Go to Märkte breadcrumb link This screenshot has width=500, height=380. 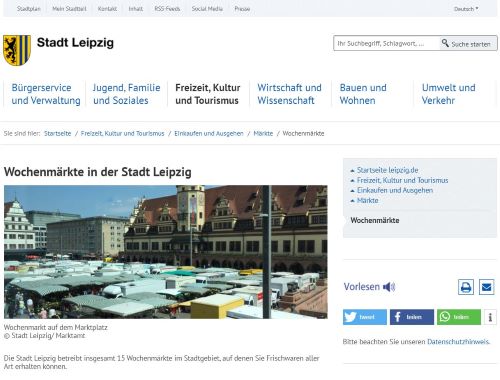[x=263, y=133]
